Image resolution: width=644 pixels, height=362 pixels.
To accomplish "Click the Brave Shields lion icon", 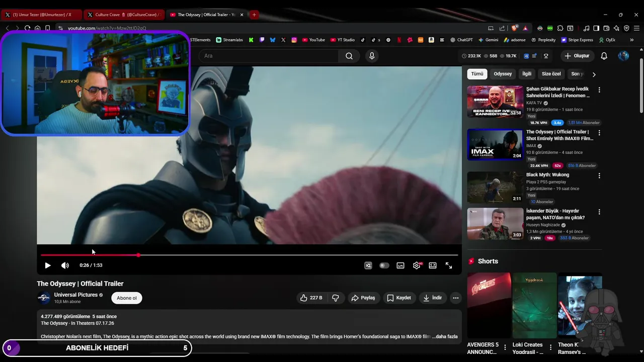I will (514, 28).
